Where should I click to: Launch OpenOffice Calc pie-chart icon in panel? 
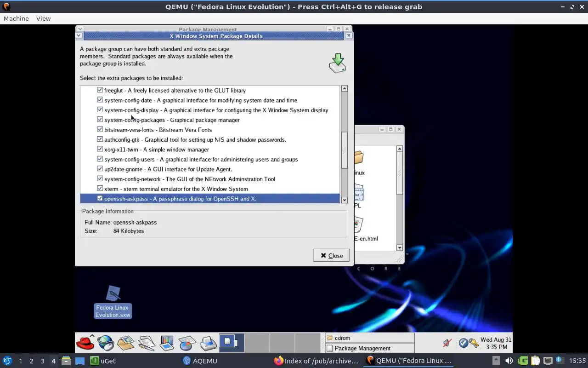click(x=187, y=343)
